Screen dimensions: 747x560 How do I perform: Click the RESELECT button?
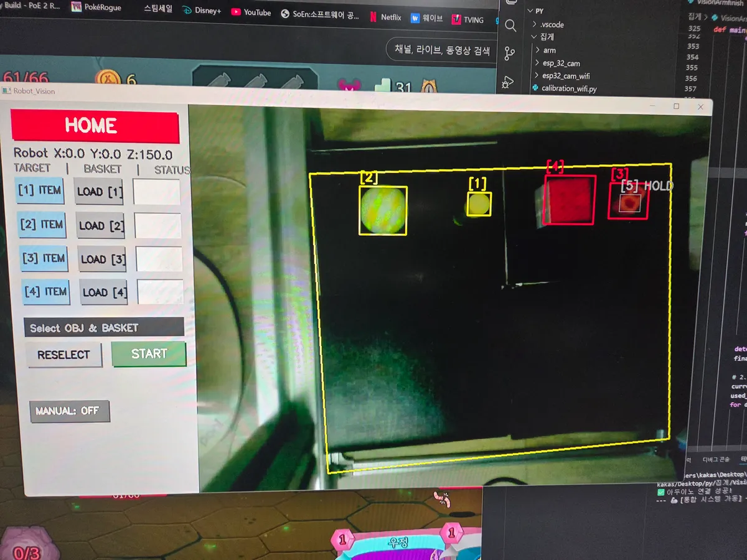64,355
